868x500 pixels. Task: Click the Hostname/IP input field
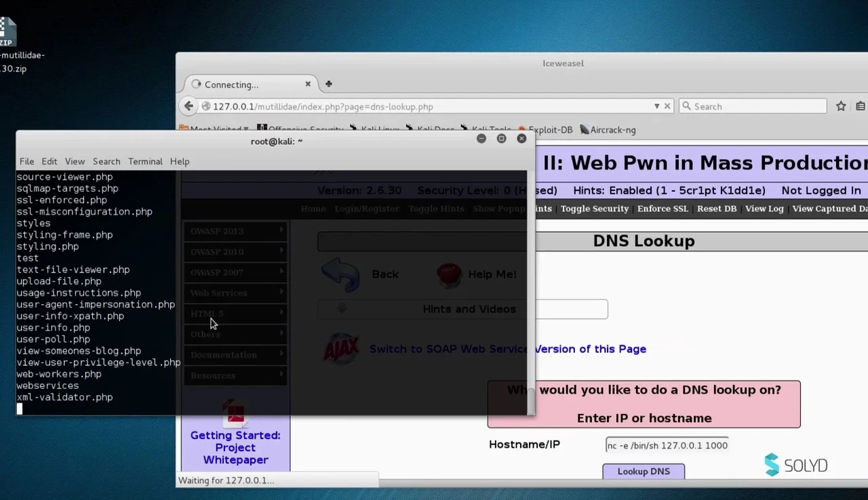[x=667, y=445]
